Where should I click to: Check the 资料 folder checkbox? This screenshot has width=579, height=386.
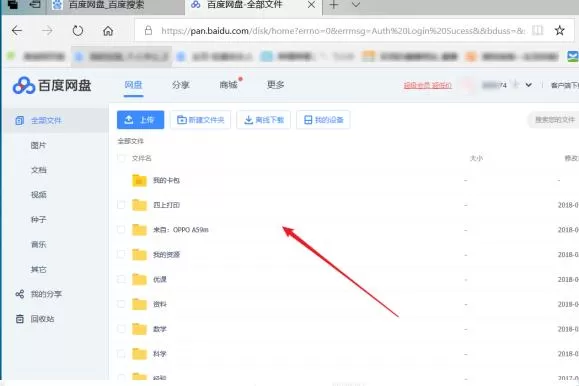coord(121,304)
